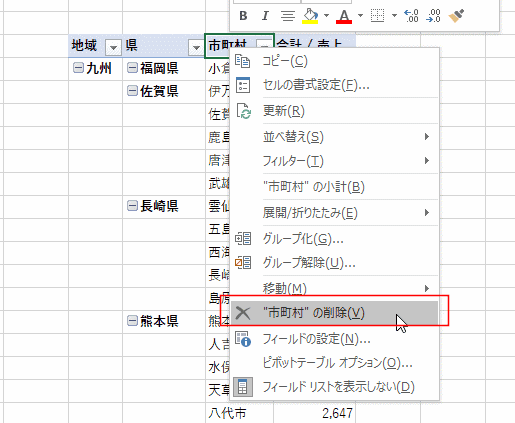Click the format painter brush icon
The height and width of the screenshot is (423, 515).
pos(456,16)
